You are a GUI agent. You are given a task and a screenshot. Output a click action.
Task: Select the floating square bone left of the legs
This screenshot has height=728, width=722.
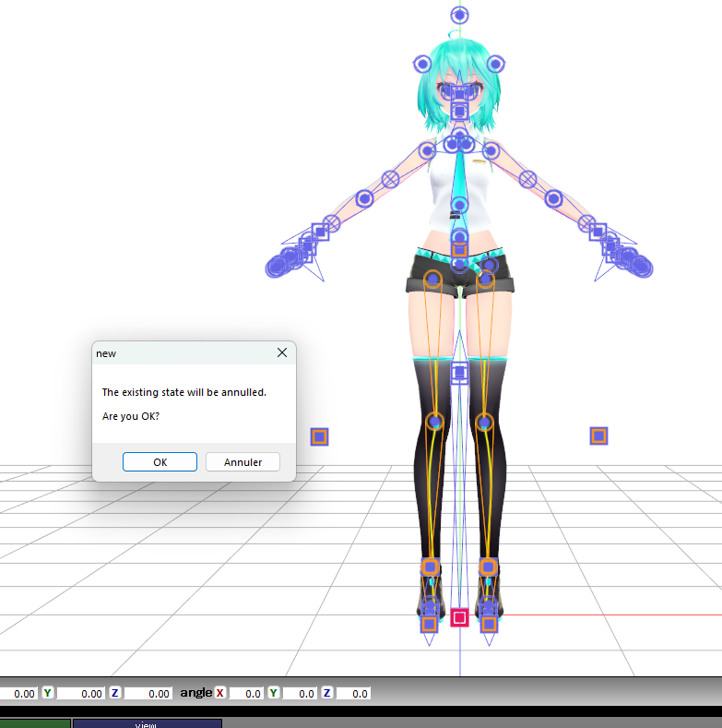319,437
